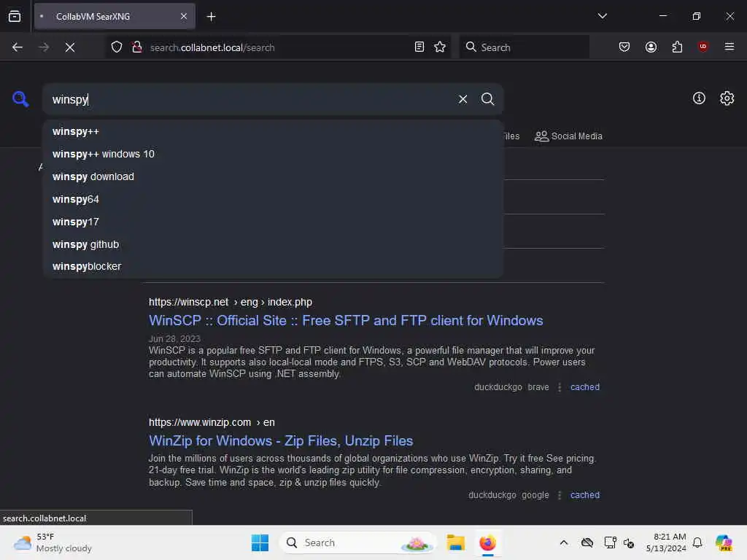The width and height of the screenshot is (747, 560).
Task: Choose suggestion winspyblocker
Action: pyautogui.click(x=273, y=266)
